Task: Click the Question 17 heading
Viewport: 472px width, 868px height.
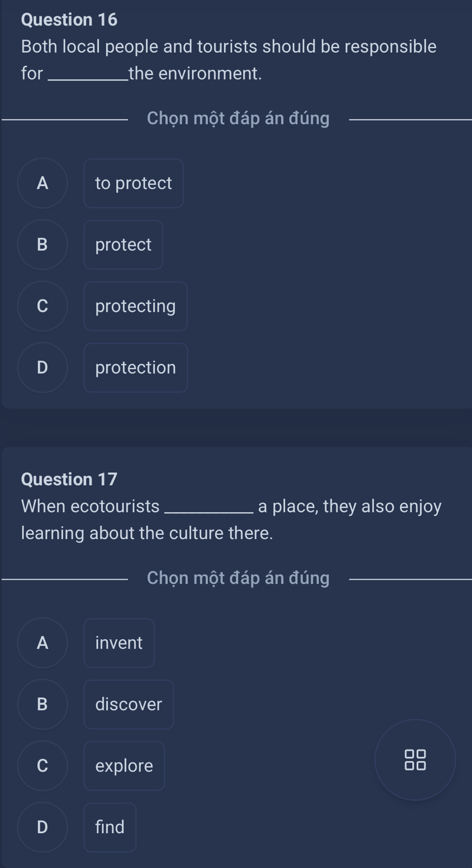Action: pyautogui.click(x=70, y=479)
